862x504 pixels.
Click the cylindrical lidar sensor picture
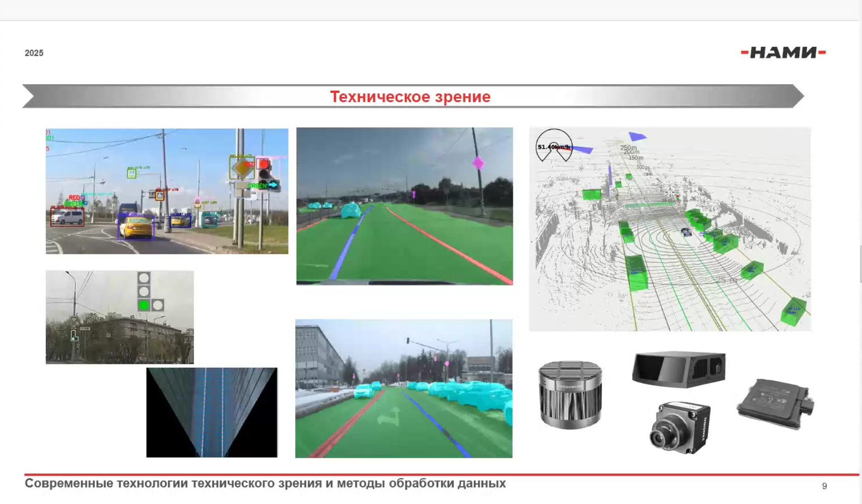(570, 395)
